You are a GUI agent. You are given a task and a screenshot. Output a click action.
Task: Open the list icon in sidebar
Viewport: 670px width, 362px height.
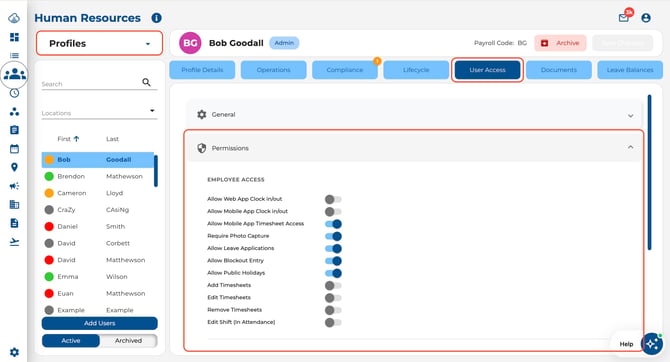click(14, 56)
